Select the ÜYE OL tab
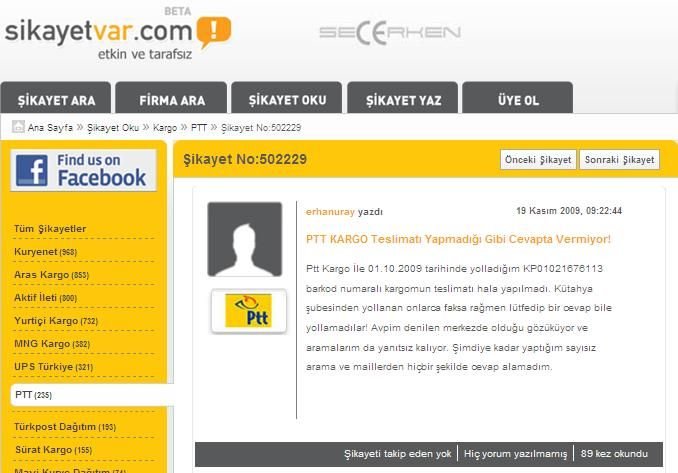The height and width of the screenshot is (473, 678). (518, 98)
